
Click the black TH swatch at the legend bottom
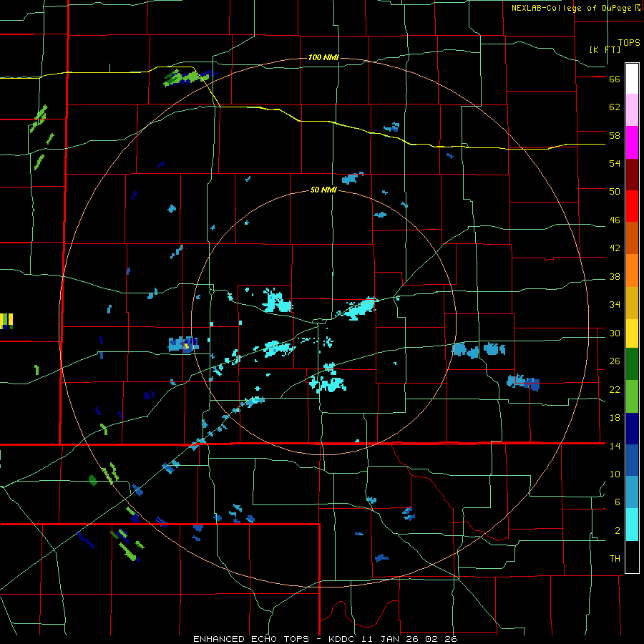632,557
